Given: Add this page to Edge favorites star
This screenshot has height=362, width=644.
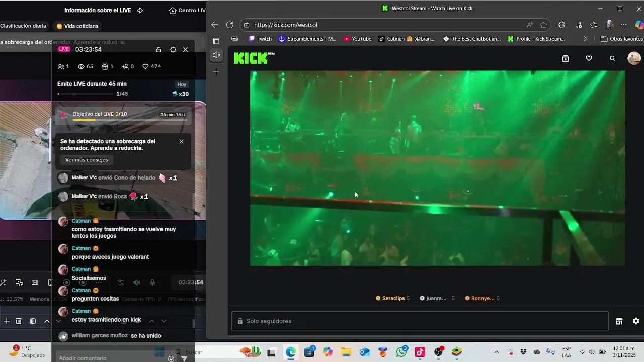Looking at the screenshot, I should pyautogui.click(x=543, y=25).
